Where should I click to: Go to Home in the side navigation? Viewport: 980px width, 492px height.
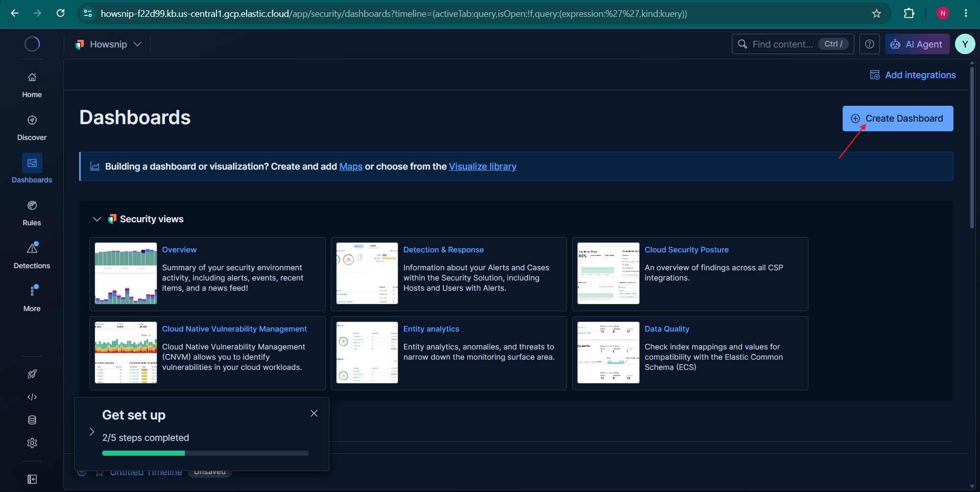click(32, 85)
